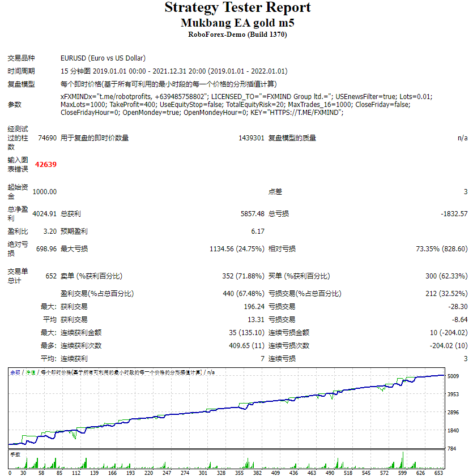
Task: Select the ticks modelled value 1439301
Action: click(252, 138)
